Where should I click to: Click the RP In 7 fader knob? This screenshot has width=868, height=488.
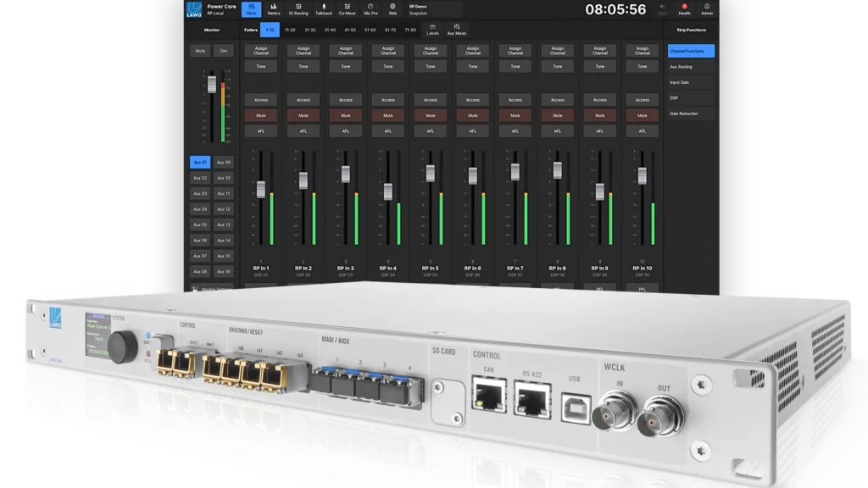pos(515,171)
